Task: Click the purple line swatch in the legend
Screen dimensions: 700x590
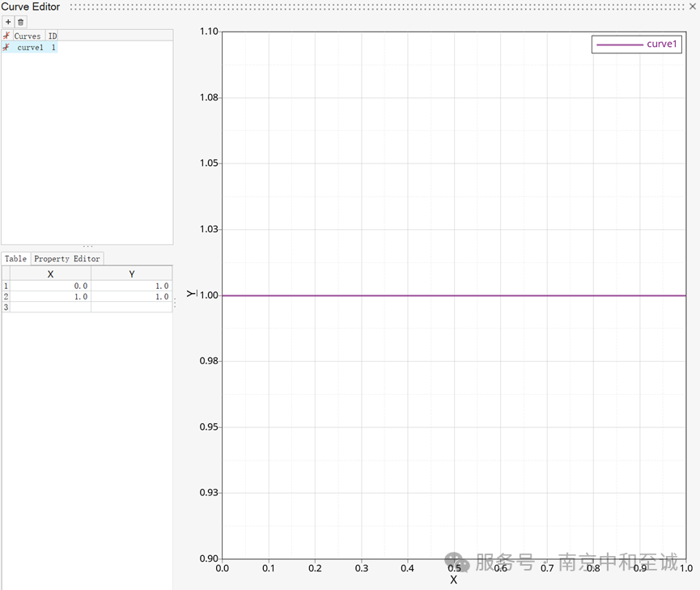Action: coord(620,45)
